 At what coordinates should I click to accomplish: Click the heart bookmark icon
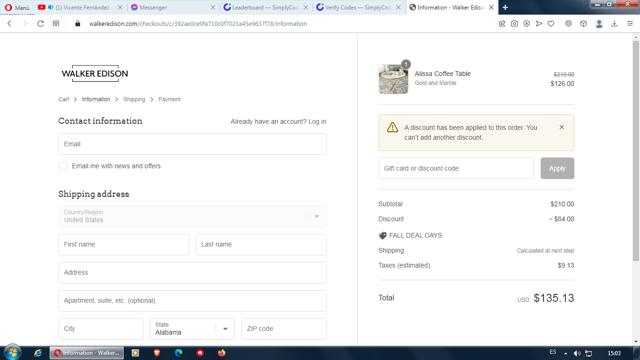[551, 24]
